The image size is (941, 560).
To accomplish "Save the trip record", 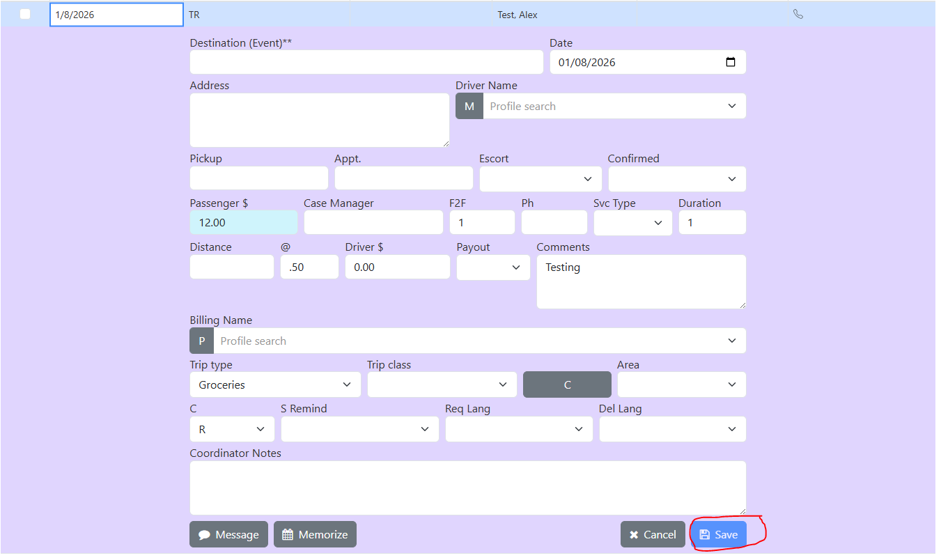I will [x=718, y=535].
